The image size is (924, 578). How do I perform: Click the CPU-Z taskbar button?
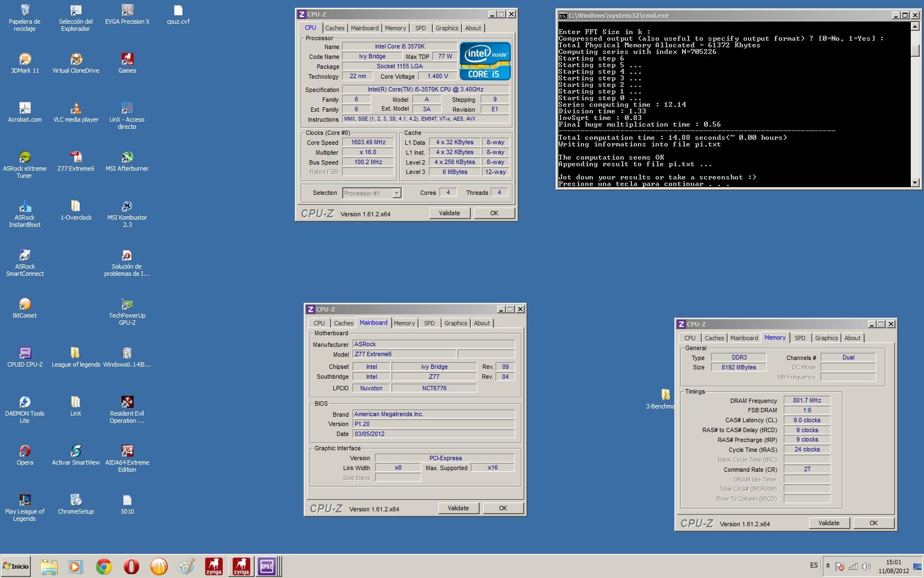point(267,566)
